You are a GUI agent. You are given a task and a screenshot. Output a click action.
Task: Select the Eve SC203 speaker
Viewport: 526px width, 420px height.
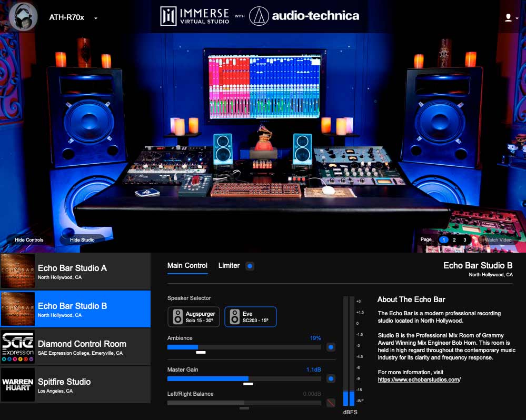pyautogui.click(x=251, y=316)
